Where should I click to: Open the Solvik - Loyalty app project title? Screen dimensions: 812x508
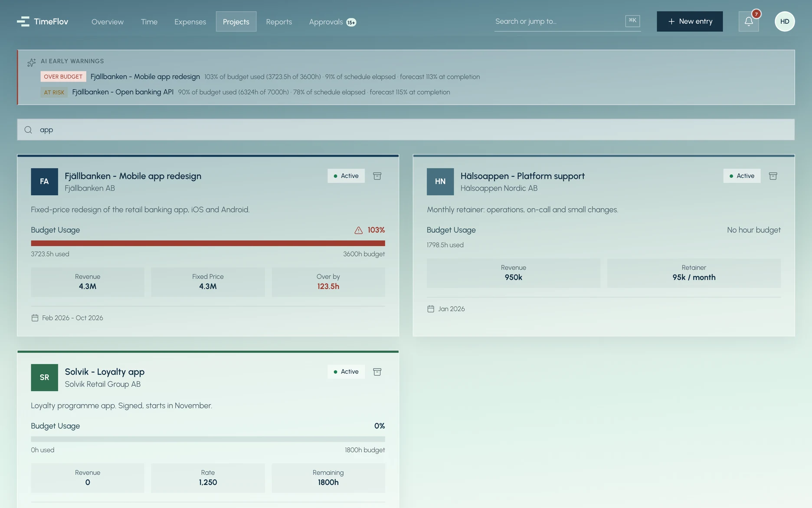coord(105,372)
